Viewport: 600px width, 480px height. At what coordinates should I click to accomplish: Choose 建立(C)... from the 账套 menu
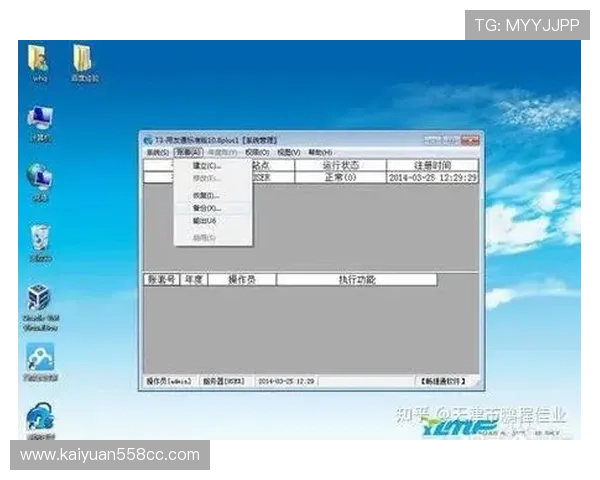(206, 165)
